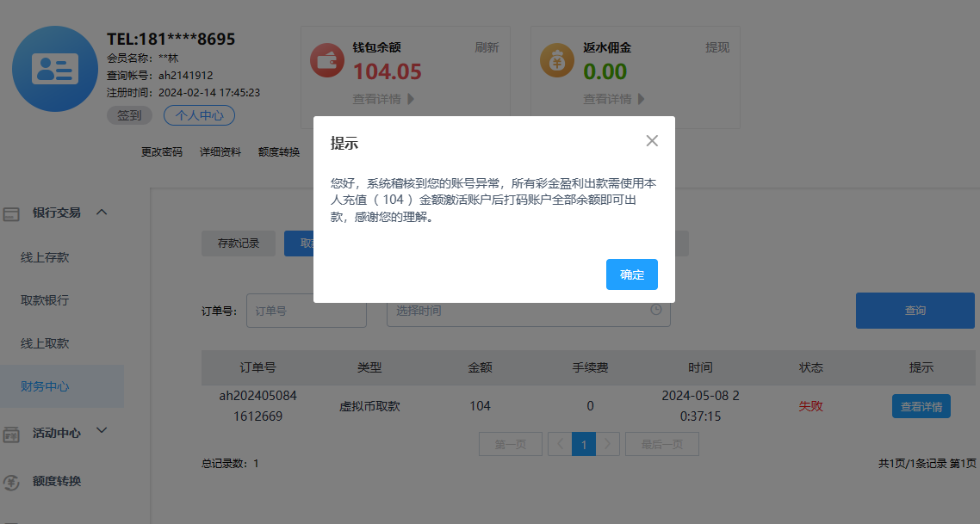Click the user profile avatar icon
The height and width of the screenshot is (524, 980).
55,69
